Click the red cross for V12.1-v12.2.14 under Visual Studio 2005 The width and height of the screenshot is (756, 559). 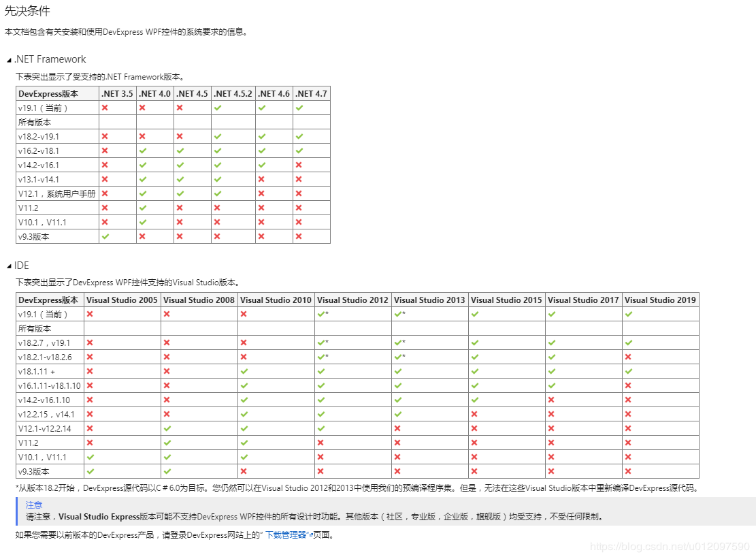click(x=90, y=428)
